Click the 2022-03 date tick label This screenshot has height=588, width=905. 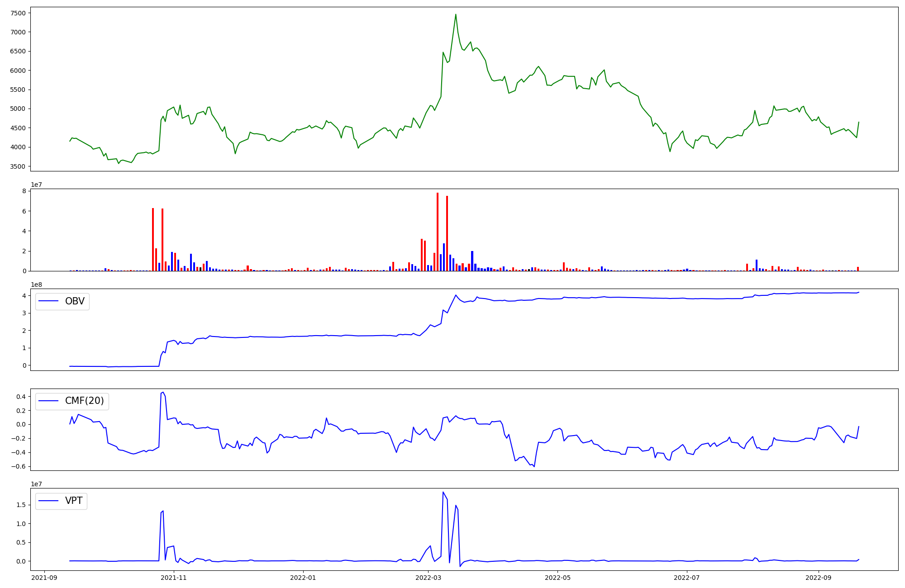[x=428, y=578]
